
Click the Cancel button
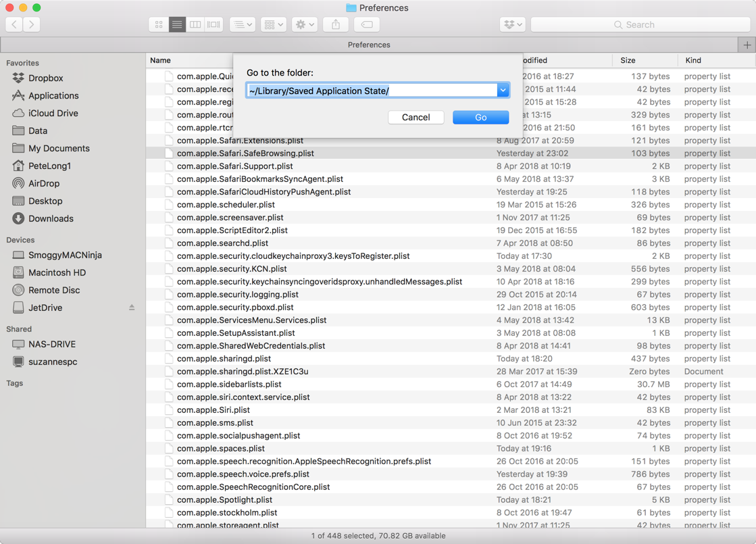pyautogui.click(x=416, y=117)
